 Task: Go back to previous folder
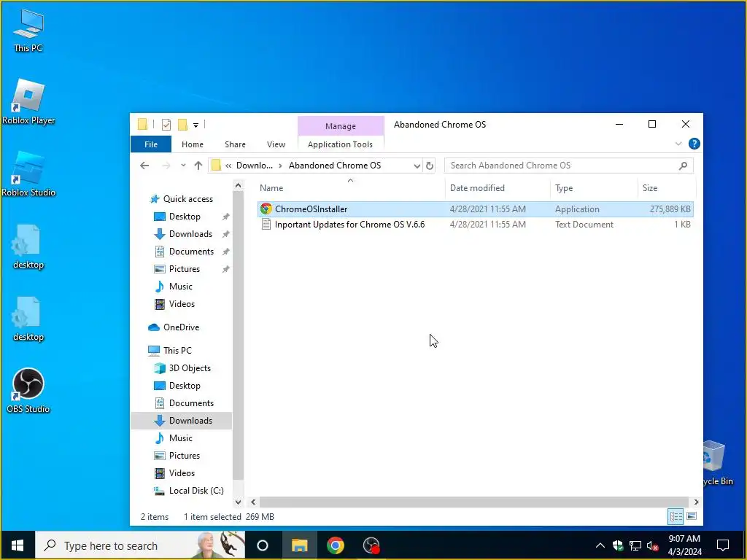click(x=144, y=166)
